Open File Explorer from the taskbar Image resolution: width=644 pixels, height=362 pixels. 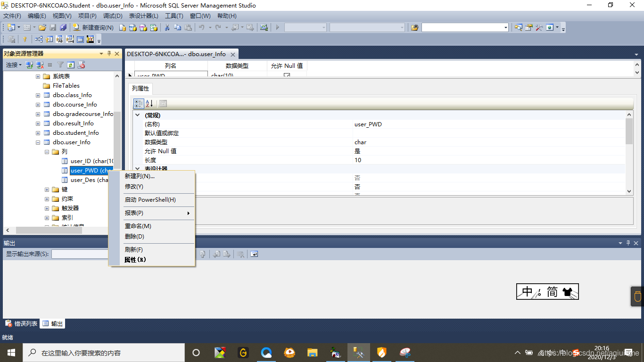[312, 353]
